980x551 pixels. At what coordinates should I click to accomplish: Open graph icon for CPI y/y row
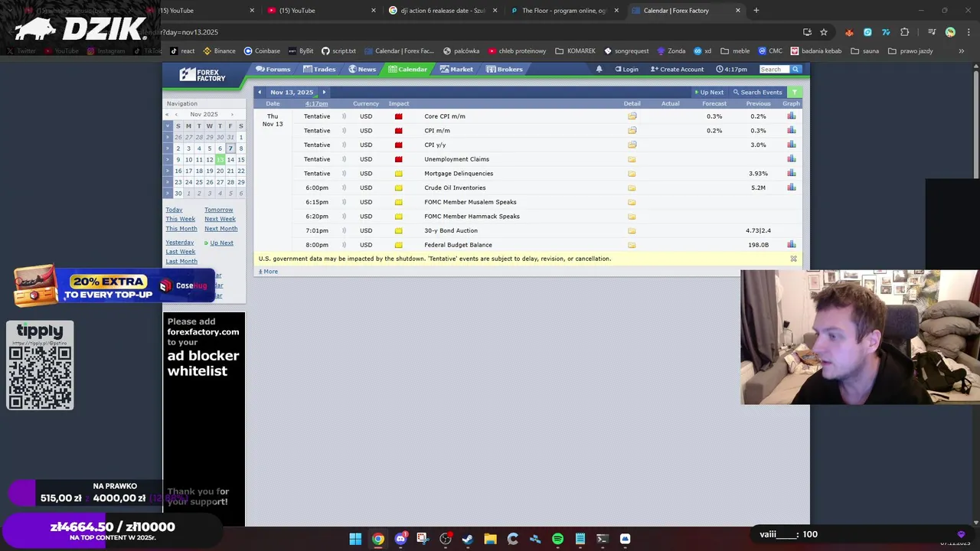[x=791, y=145]
